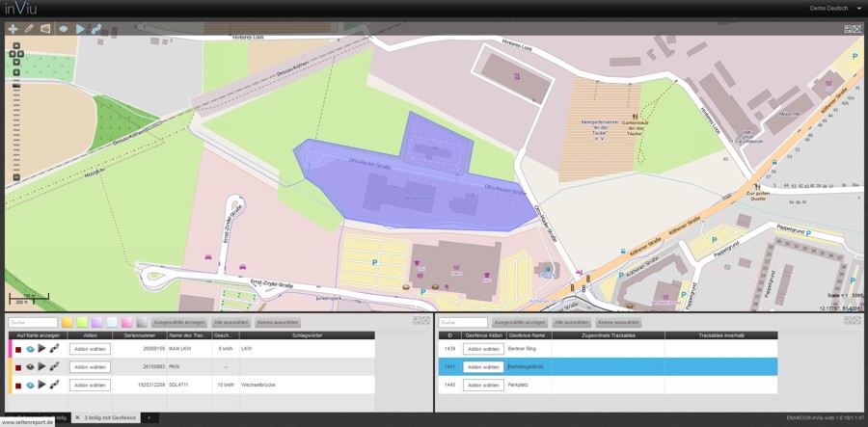Maximize the trackables panel
Screen dimensions: 868x427
tap(425, 320)
